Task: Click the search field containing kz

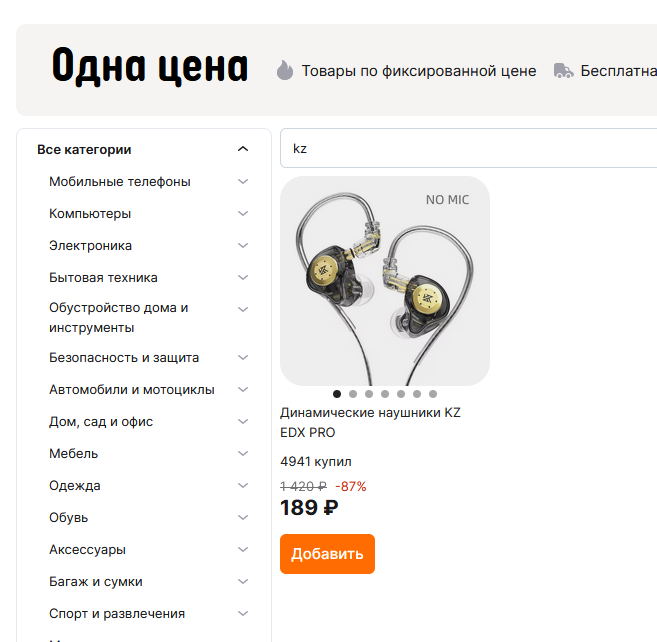Action: (468, 148)
